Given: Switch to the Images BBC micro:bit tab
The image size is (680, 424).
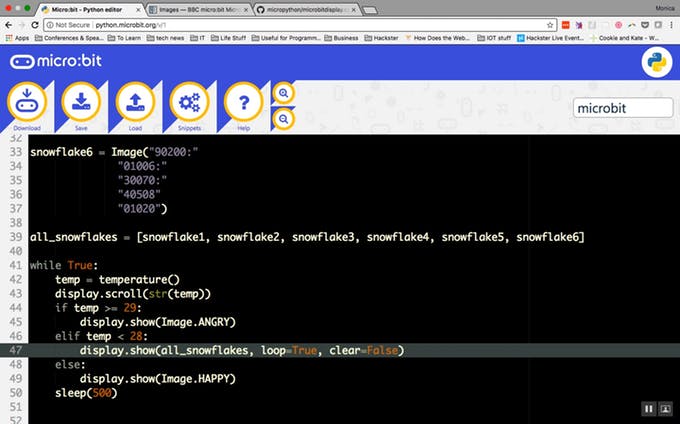Looking at the screenshot, I should coord(194,10).
